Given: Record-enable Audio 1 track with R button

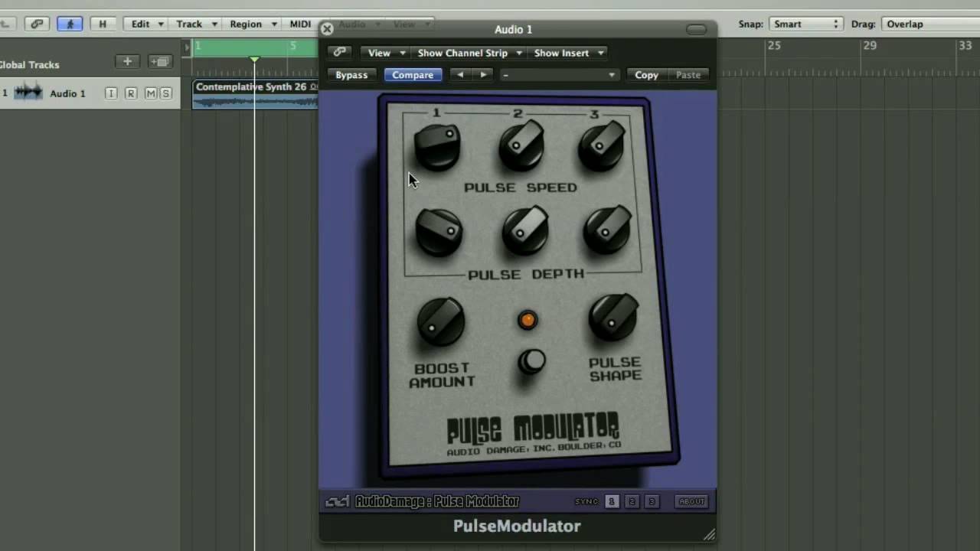Looking at the screenshot, I should pos(131,93).
